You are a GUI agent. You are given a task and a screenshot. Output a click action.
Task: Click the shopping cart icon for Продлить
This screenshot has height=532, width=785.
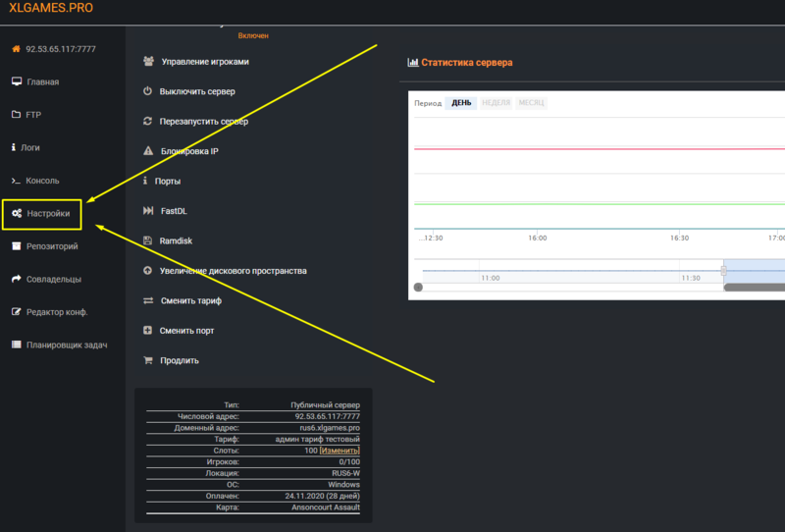pyautogui.click(x=147, y=360)
